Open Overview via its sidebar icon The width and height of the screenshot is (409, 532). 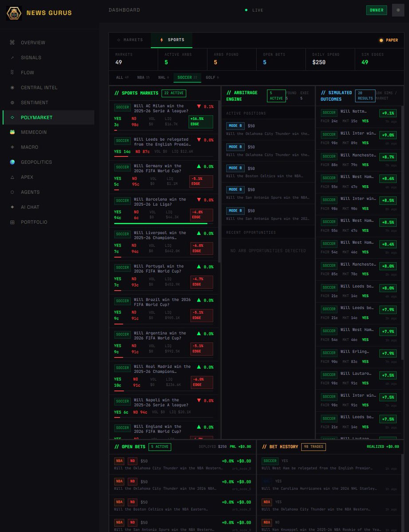click(12, 43)
